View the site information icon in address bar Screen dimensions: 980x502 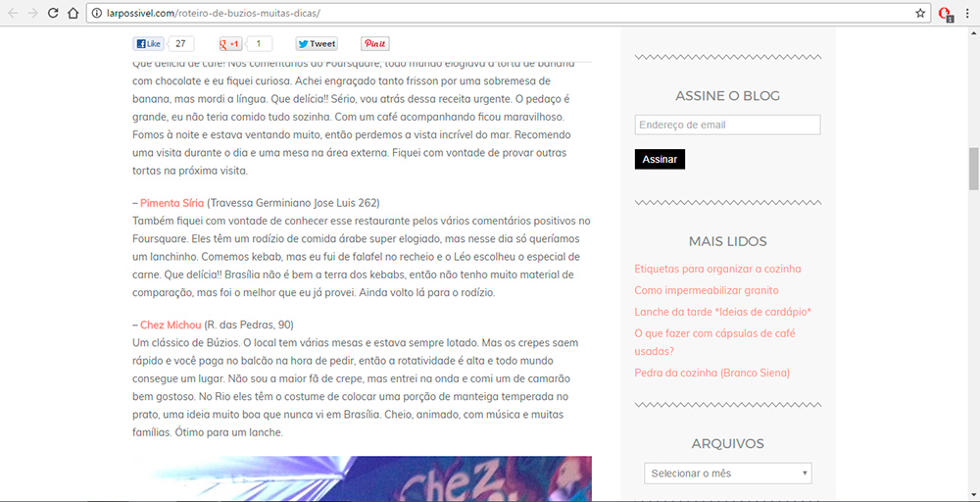[x=96, y=13]
